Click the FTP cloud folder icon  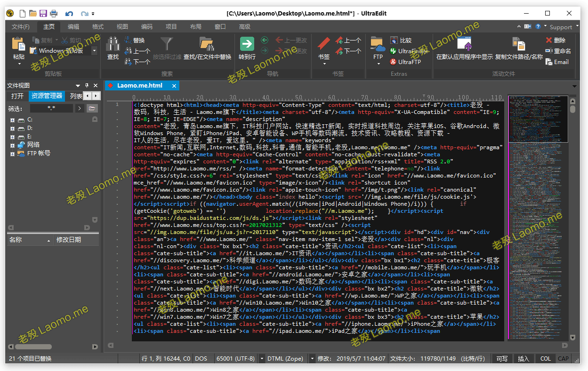pos(378,44)
